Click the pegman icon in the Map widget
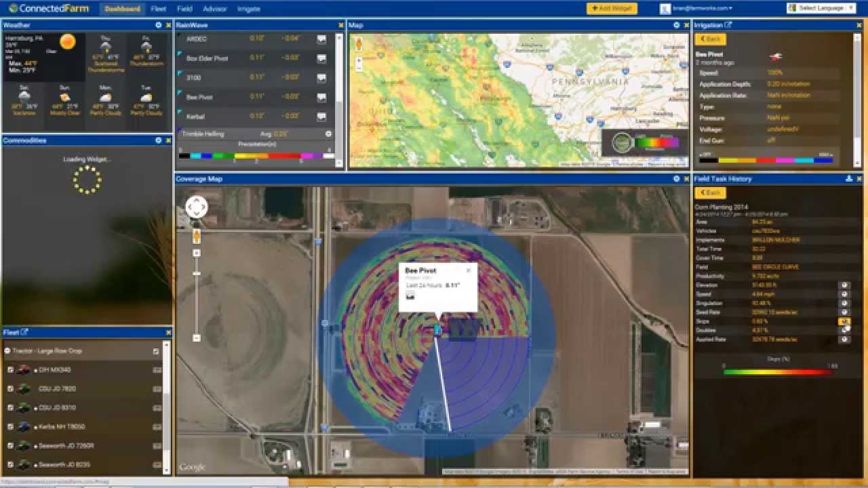The height and width of the screenshot is (488, 868). click(359, 44)
